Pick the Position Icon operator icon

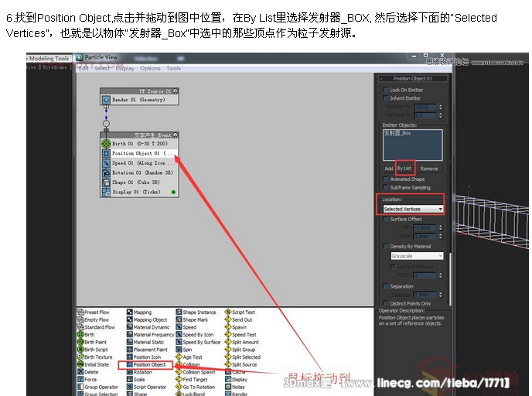tap(130, 357)
